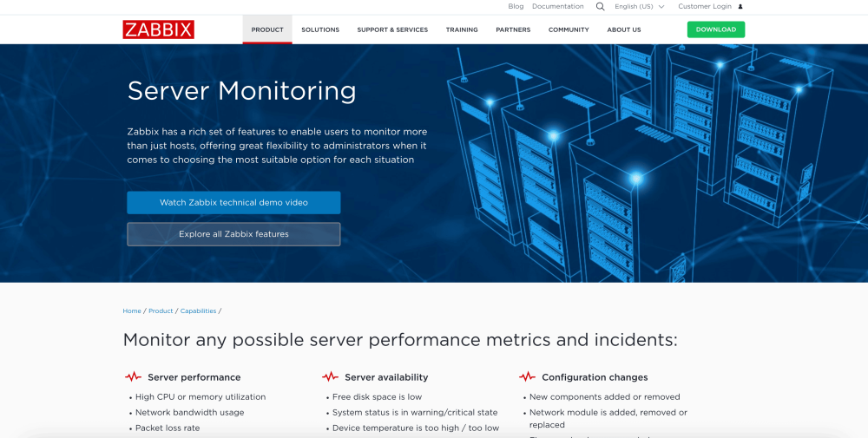Viewport: 868px width, 438px height.
Task: Click the Configuration changes heading
Action: pos(595,377)
